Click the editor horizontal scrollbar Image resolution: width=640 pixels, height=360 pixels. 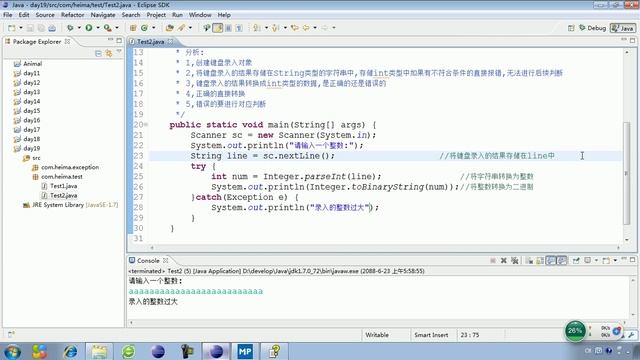[x=385, y=247]
